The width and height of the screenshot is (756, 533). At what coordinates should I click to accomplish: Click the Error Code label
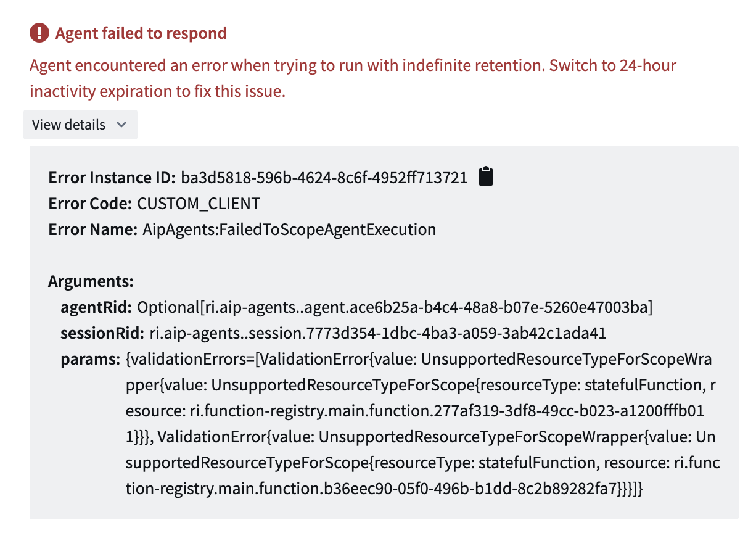click(90, 204)
